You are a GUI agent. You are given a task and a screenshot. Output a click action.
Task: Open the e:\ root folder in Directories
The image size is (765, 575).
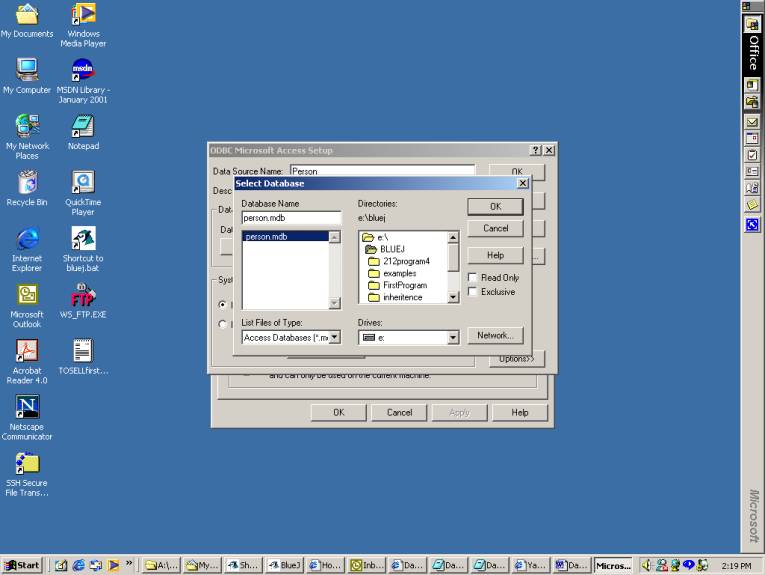[x=375, y=238]
